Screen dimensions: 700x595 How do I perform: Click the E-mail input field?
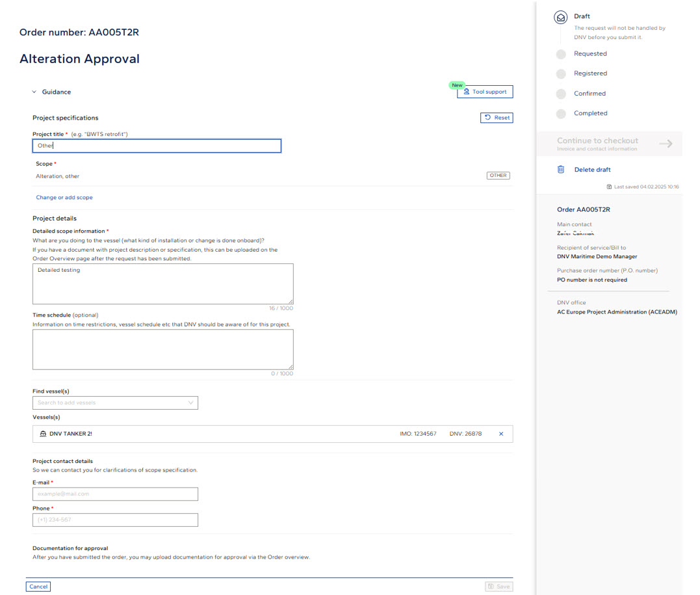tap(115, 494)
